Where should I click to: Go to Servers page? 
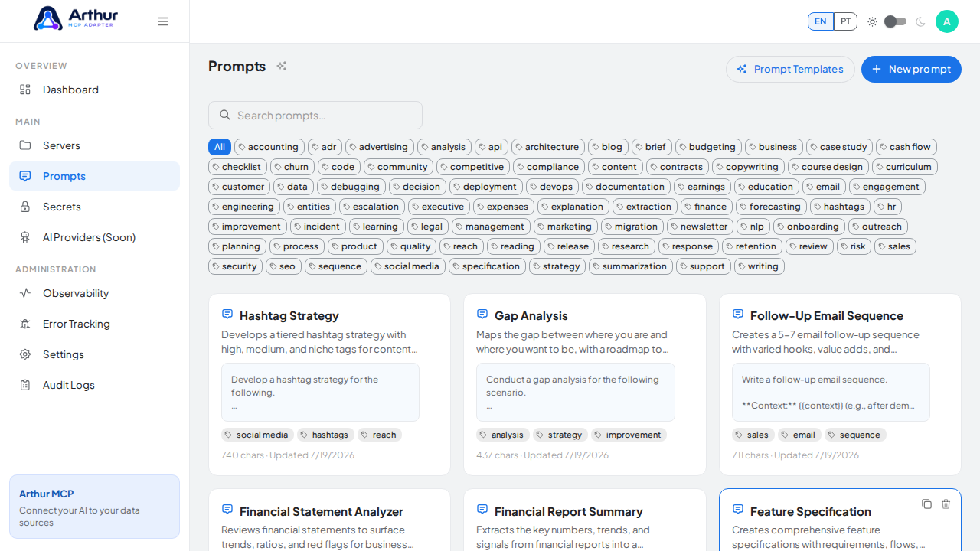[94, 145]
